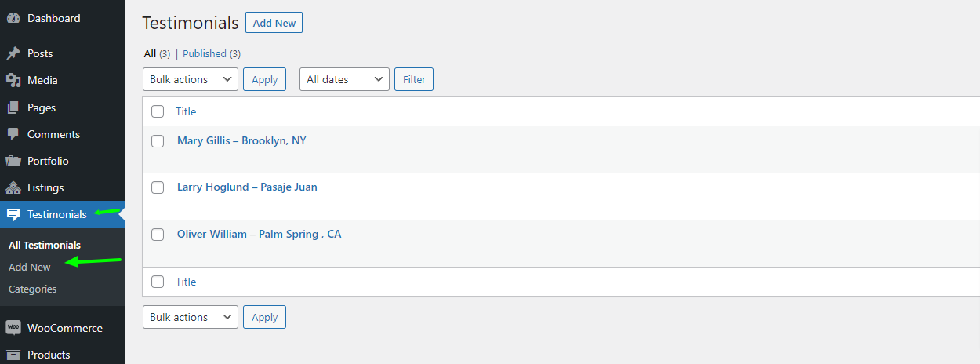Toggle select-all checkbox in table header
Screen dimensions: 980x364
(158, 111)
